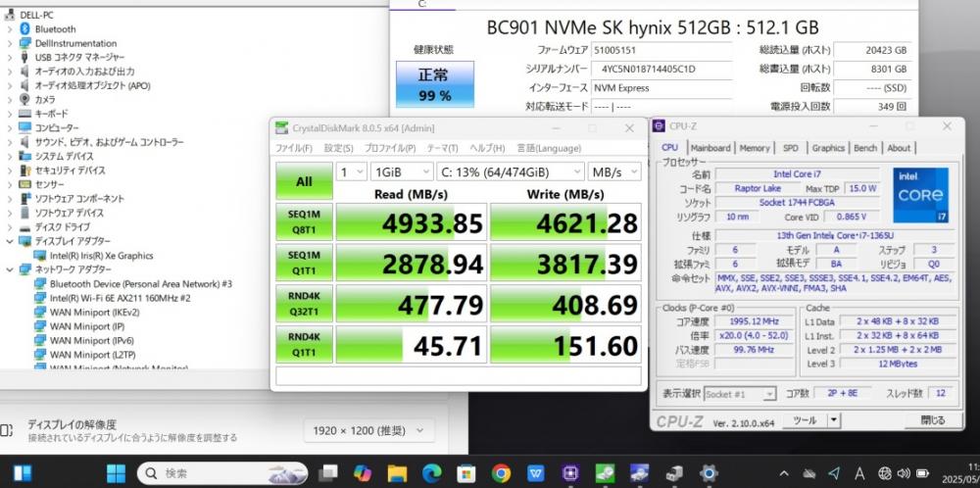Launch Copilot from the taskbar
Screen dimensions: 980x488
(362, 473)
